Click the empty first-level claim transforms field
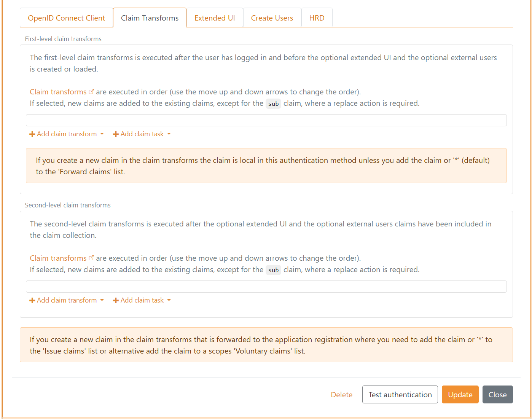Image resolution: width=532 pixels, height=419 pixels. point(266,120)
